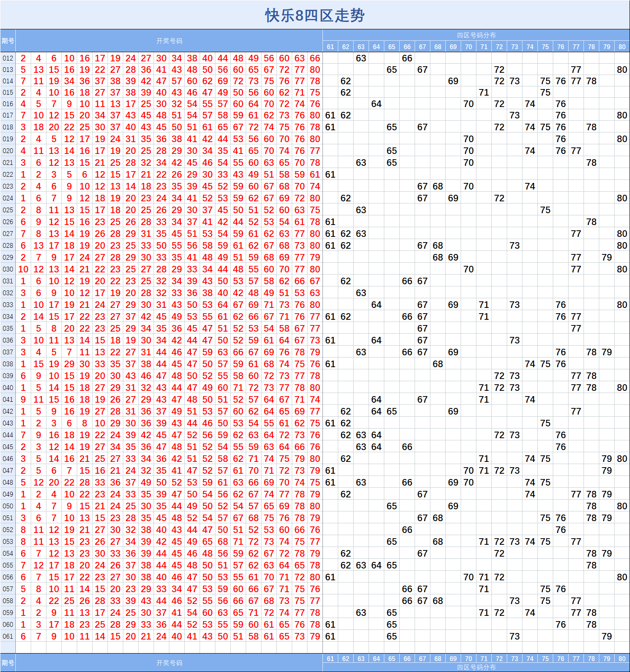This screenshot has height=672, width=630.
Task: Click red number 58 in row 022
Action: pos(284,175)
